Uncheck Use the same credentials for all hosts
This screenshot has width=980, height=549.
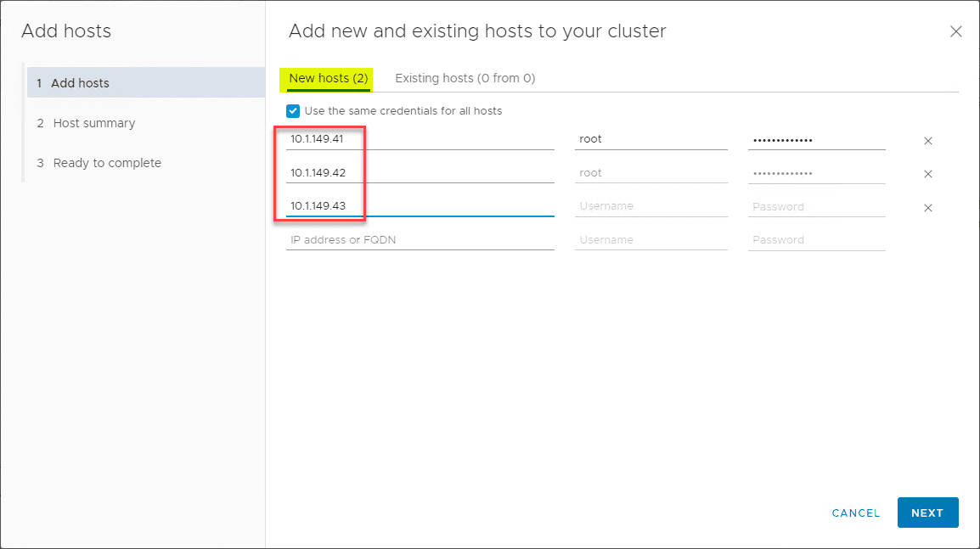pyautogui.click(x=293, y=110)
